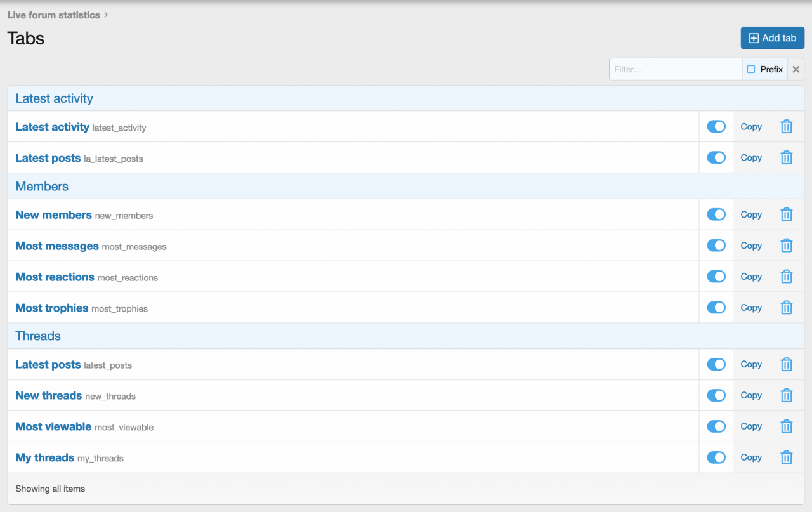This screenshot has width=812, height=512.
Task: Clear the filter with X icon
Action: [796, 69]
